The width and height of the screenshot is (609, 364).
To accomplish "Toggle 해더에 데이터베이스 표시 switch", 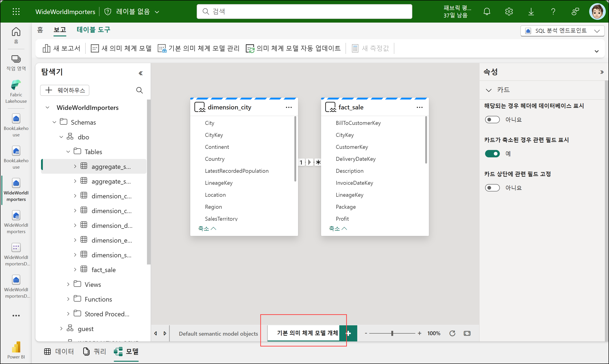I will (x=492, y=120).
